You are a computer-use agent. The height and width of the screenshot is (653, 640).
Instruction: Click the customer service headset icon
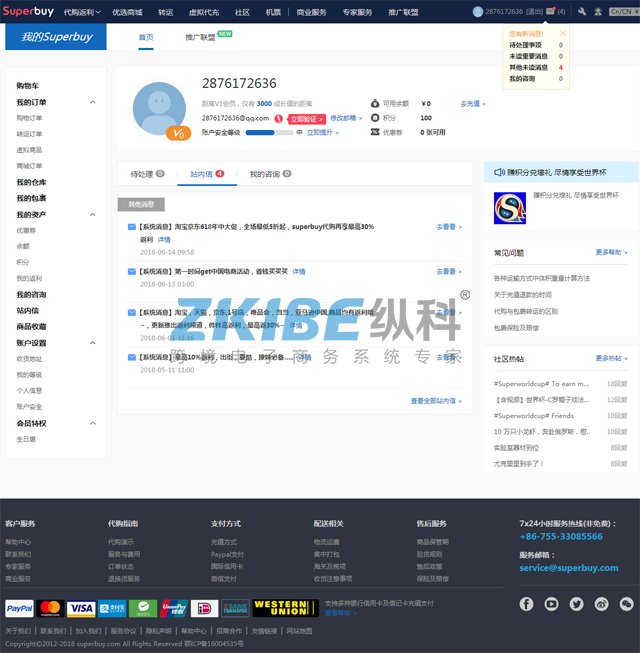(x=598, y=12)
